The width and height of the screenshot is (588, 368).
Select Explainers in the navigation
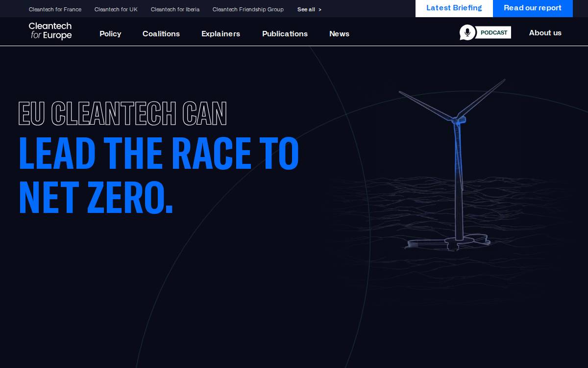click(220, 34)
